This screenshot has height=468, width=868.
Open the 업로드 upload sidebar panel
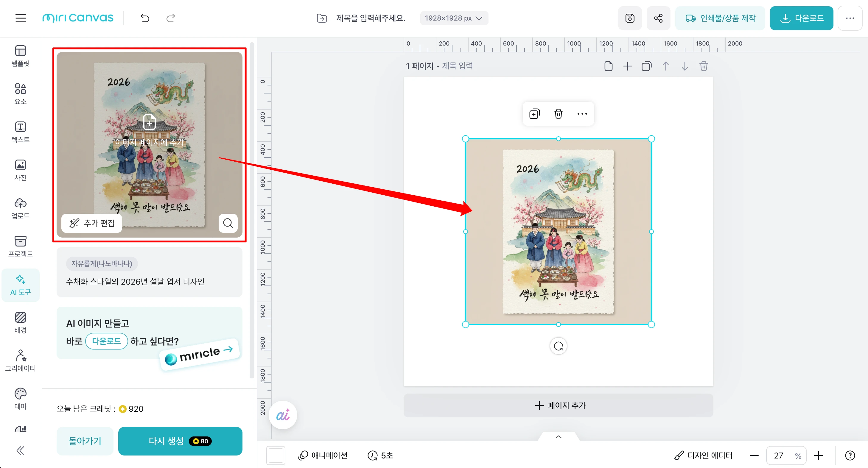coord(20,208)
